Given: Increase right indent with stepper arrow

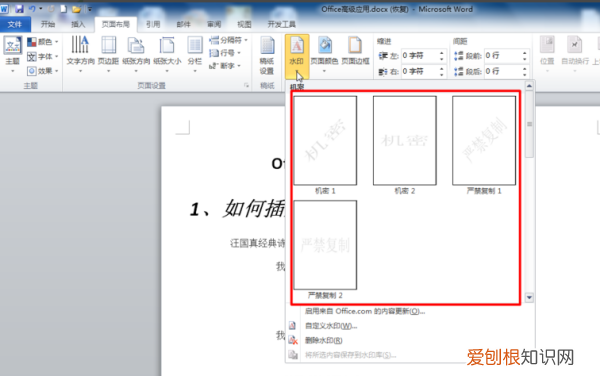Looking at the screenshot, I should 442,68.
